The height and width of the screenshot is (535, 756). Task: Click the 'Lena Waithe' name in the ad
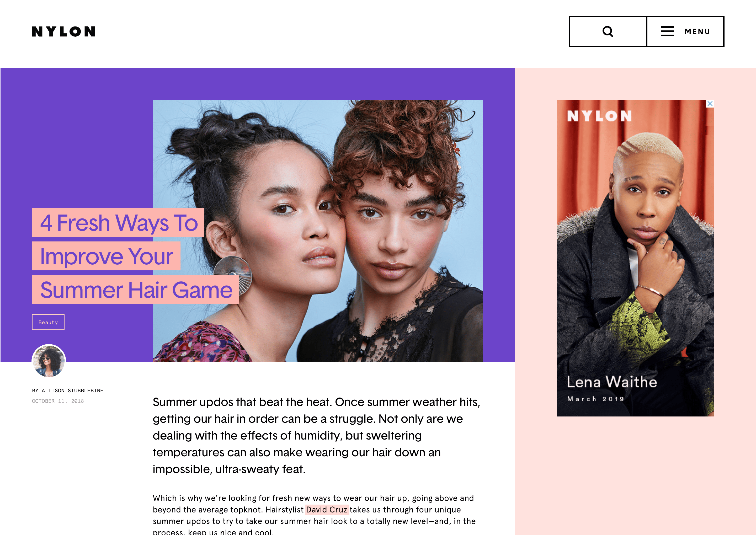[612, 382]
